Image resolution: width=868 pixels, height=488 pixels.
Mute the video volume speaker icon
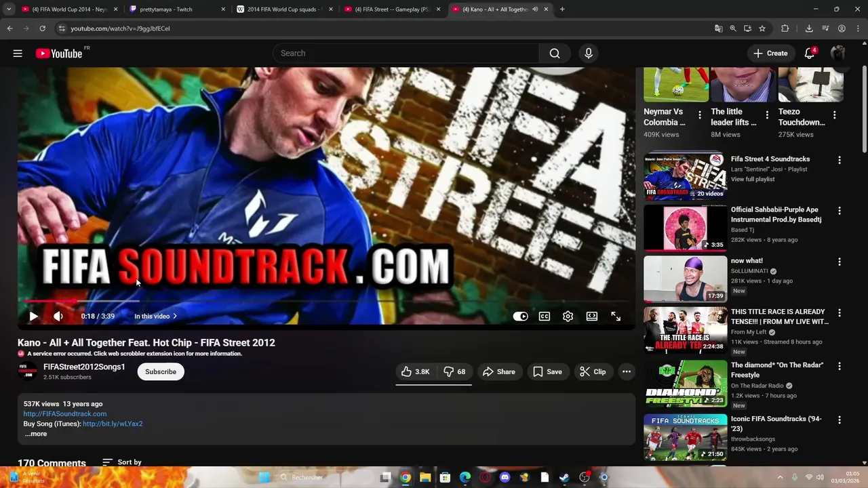point(58,317)
